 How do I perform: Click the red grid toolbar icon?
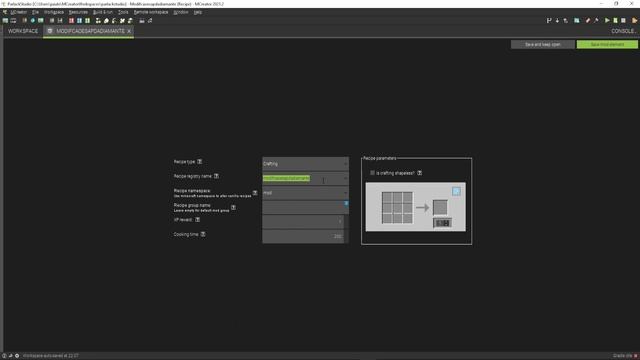point(71,20)
